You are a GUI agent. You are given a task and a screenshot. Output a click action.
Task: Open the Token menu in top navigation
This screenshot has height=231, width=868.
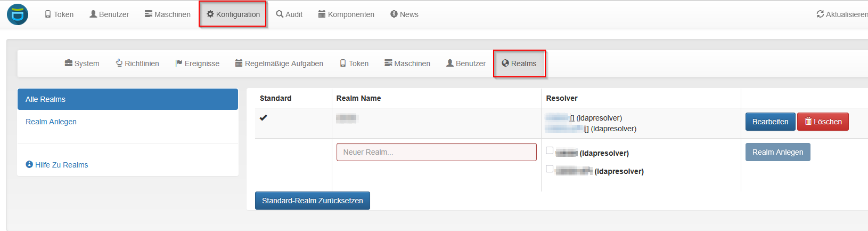pos(59,14)
